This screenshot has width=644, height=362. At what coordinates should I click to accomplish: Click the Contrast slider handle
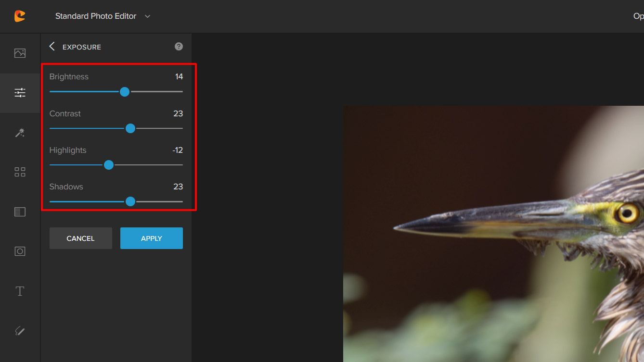point(130,128)
